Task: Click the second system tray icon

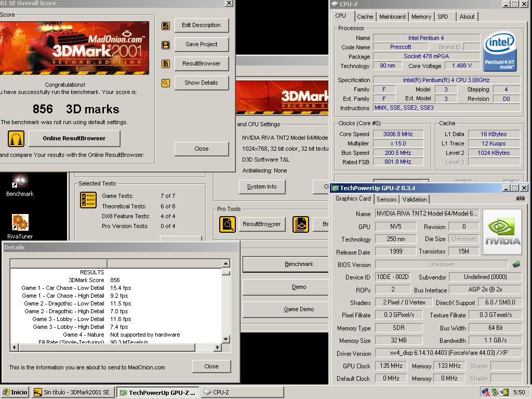Action: click(x=495, y=392)
